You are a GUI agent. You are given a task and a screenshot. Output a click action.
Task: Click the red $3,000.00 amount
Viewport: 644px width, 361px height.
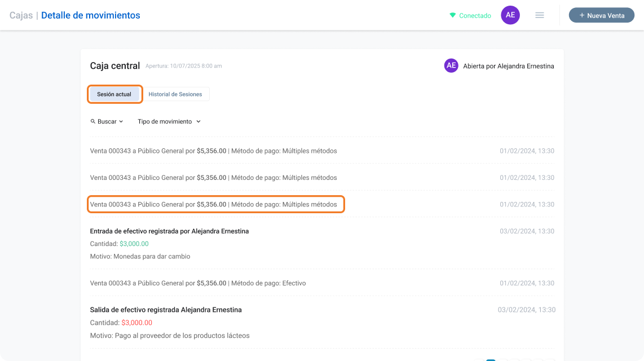tap(137, 323)
